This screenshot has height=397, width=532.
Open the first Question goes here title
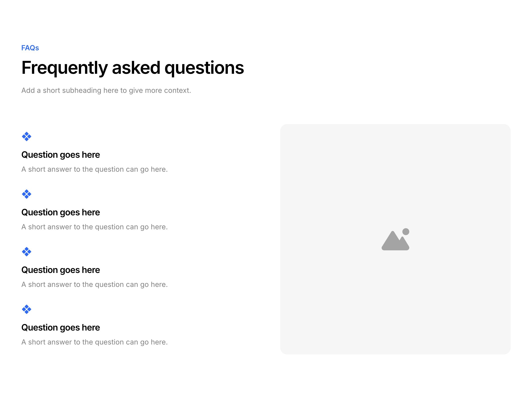tap(61, 155)
